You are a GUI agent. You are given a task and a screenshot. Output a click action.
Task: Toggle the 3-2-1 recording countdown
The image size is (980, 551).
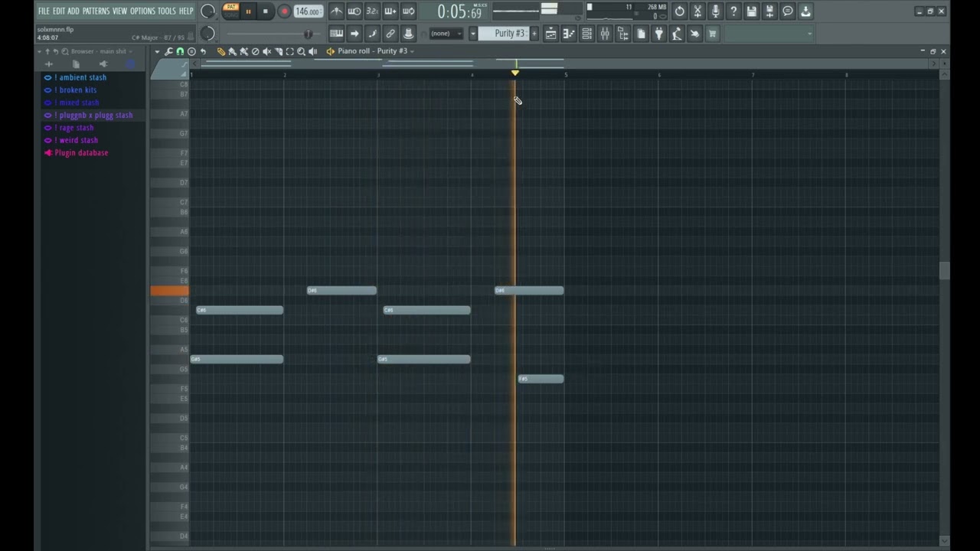coord(372,11)
